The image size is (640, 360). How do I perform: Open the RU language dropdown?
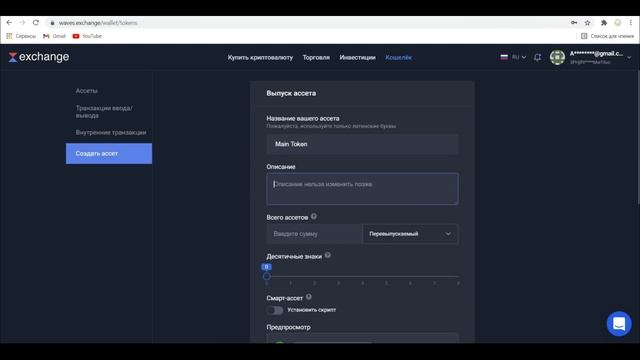click(513, 57)
